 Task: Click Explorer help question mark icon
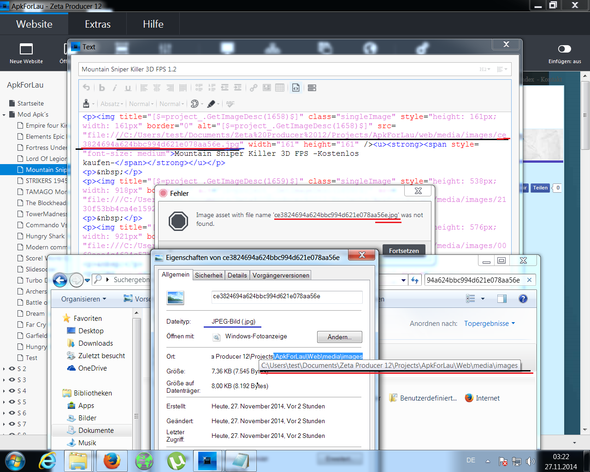coord(523,299)
